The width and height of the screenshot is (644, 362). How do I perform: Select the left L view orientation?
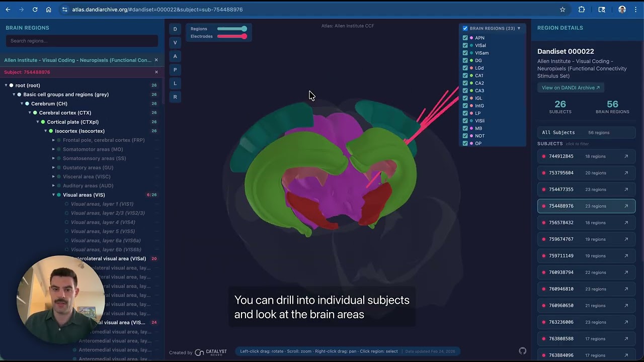[x=175, y=83]
